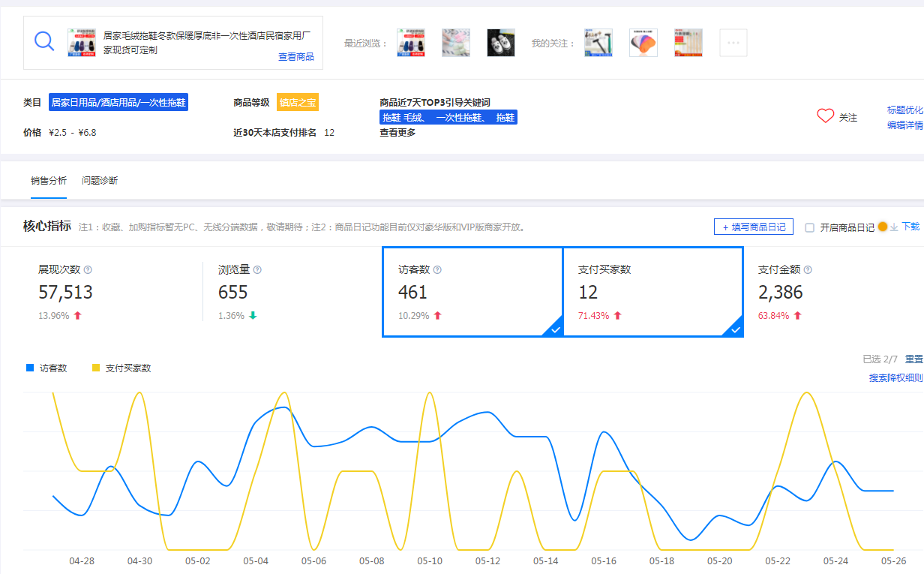
Task: Open the 查看商品 link
Action: pyautogui.click(x=295, y=57)
